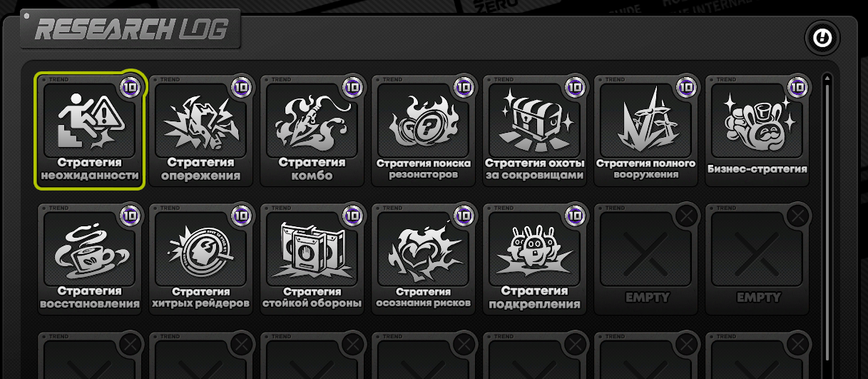Screen dimensions: 868x379
Task: Click the first EMPTY trend slot
Action: 646,258
